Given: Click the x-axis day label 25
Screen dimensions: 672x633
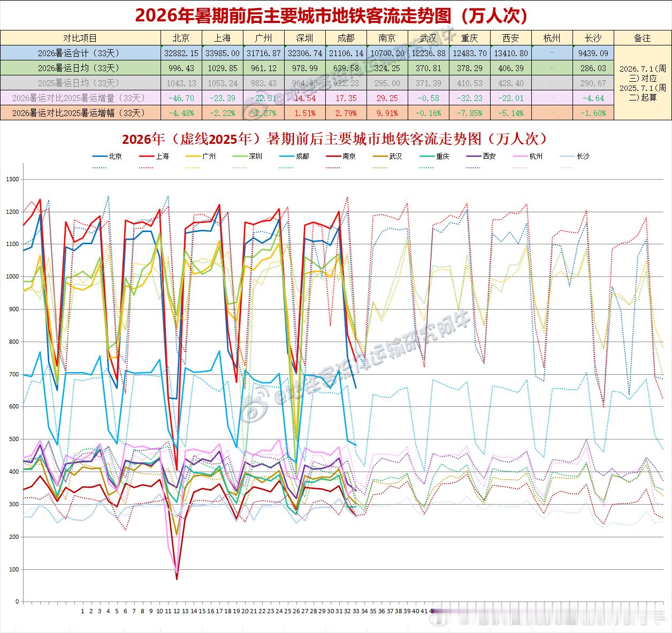Looking at the screenshot, I should (x=288, y=611).
